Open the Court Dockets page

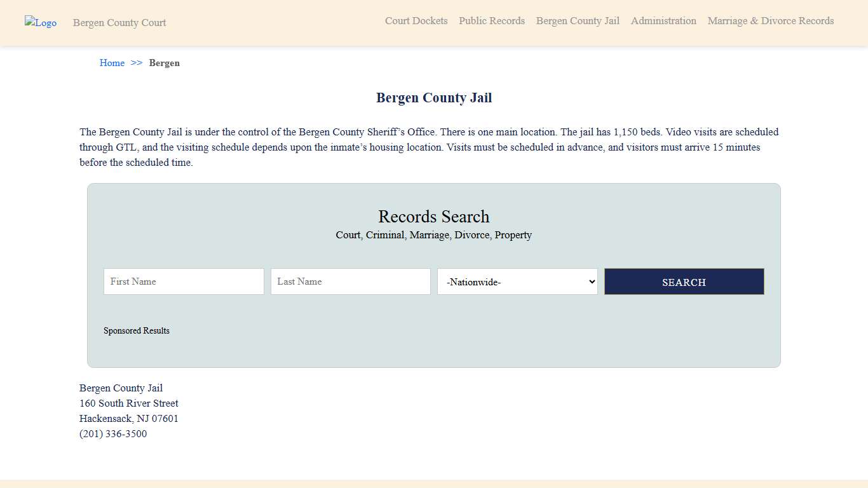point(416,21)
